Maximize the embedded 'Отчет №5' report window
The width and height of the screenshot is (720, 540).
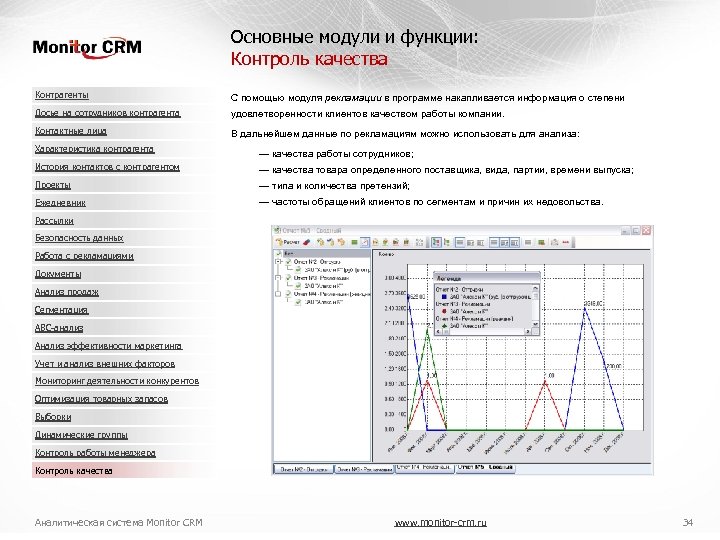coord(636,231)
